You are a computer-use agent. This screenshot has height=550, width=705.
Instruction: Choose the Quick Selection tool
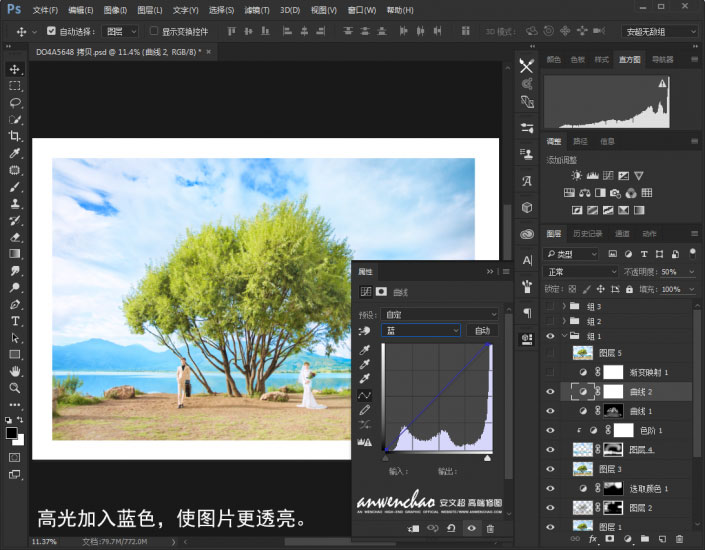[x=14, y=120]
